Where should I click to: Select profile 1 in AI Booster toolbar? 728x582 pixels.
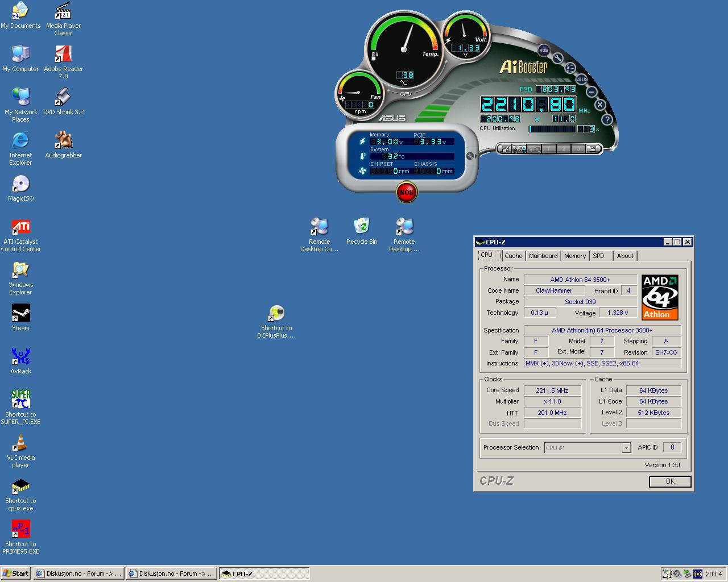pyautogui.click(x=548, y=149)
